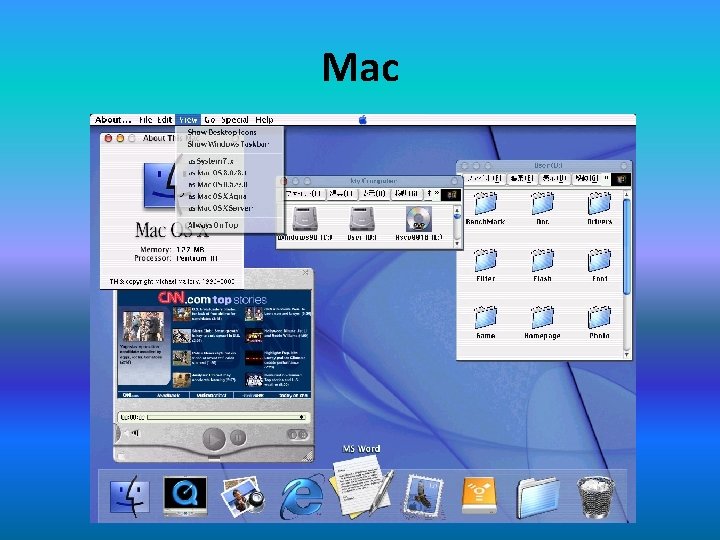Image resolution: width=720 pixels, height=540 pixels.
Task: Click the QuickTime timeline progress bar
Action: tap(225, 417)
